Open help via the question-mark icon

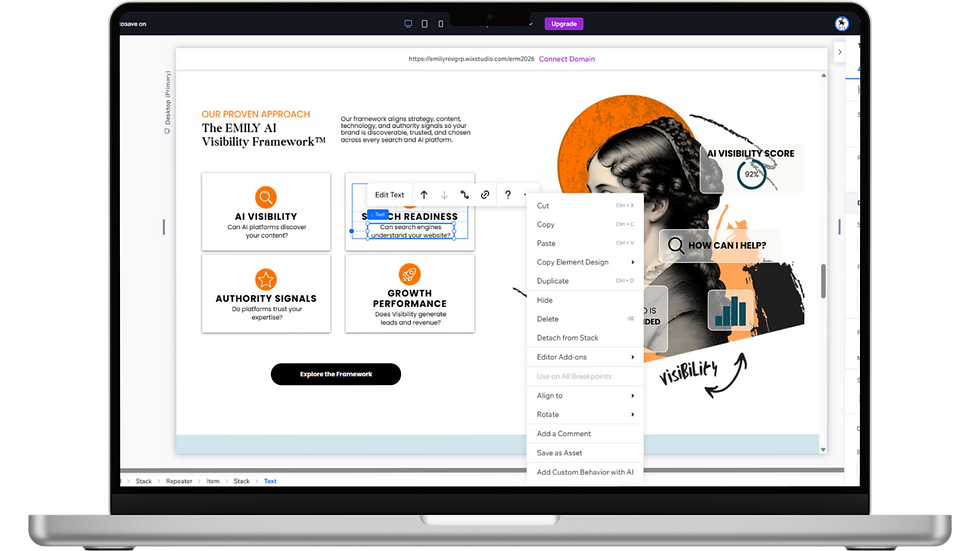(x=508, y=195)
